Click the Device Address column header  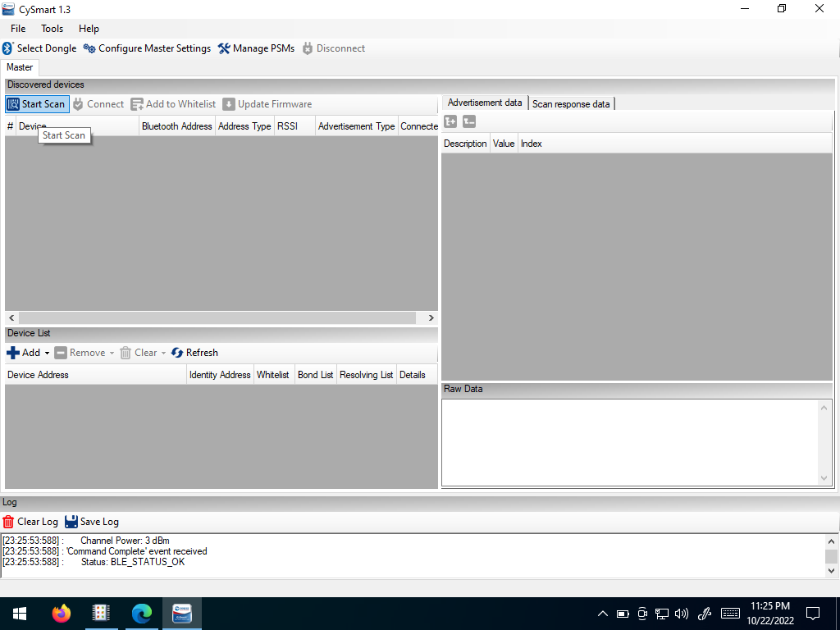(x=95, y=375)
